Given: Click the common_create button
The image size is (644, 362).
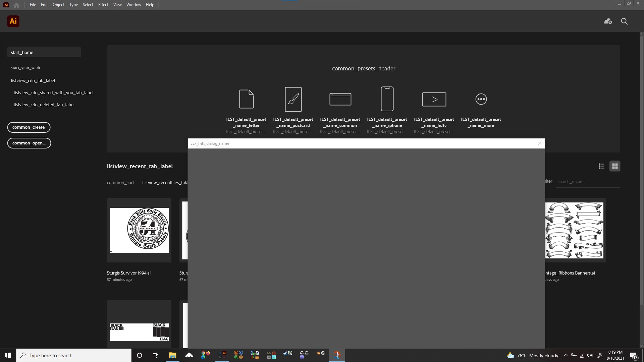Looking at the screenshot, I should (x=29, y=127).
